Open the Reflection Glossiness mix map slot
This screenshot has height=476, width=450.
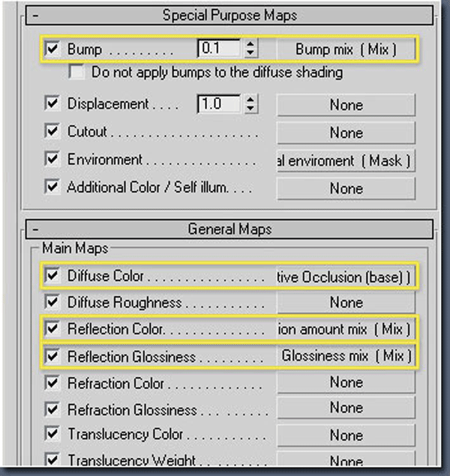tap(346, 357)
